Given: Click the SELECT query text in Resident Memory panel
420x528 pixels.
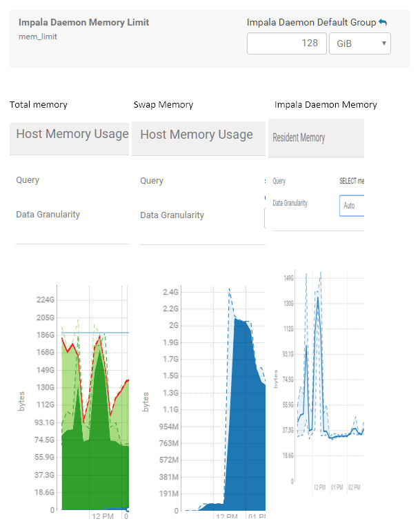Looking at the screenshot, I should click(351, 181).
